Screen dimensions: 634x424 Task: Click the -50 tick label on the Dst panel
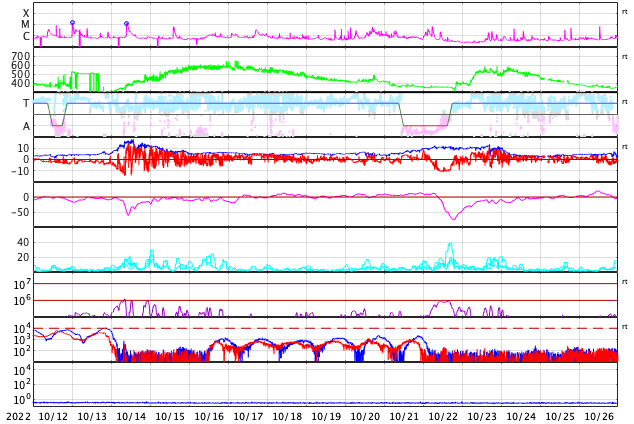(21, 212)
